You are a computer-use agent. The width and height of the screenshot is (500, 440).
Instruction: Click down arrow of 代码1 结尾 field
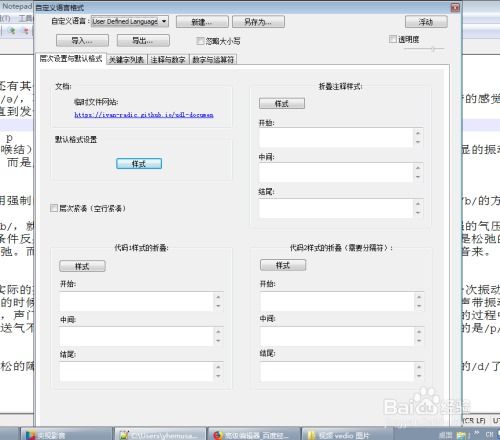pyautogui.click(x=218, y=376)
